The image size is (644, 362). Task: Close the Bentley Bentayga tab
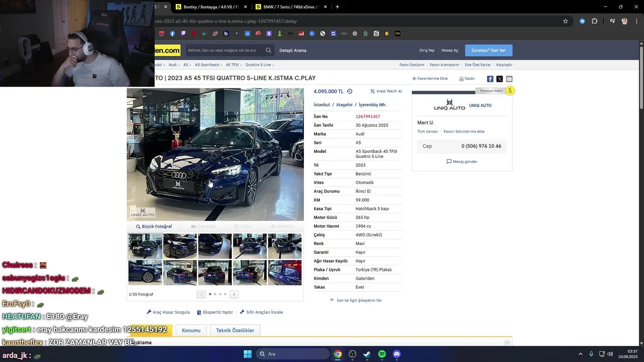click(x=246, y=7)
